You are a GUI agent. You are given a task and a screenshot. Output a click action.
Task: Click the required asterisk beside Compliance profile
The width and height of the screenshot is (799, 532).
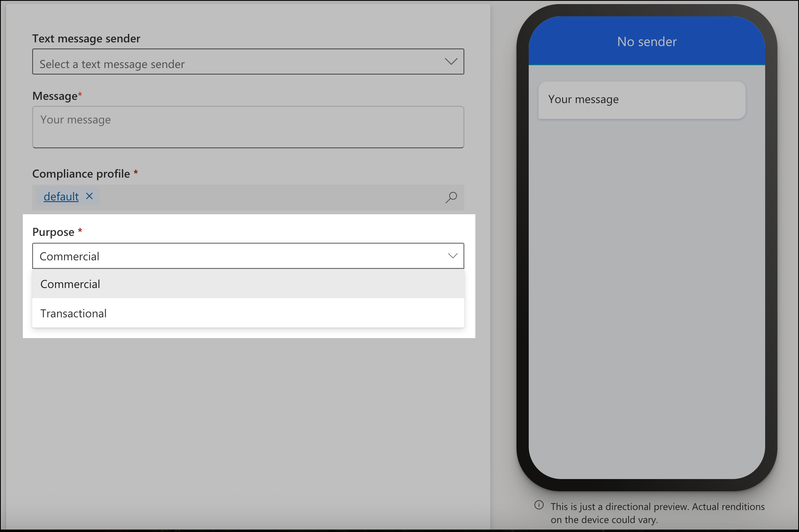[x=135, y=173]
